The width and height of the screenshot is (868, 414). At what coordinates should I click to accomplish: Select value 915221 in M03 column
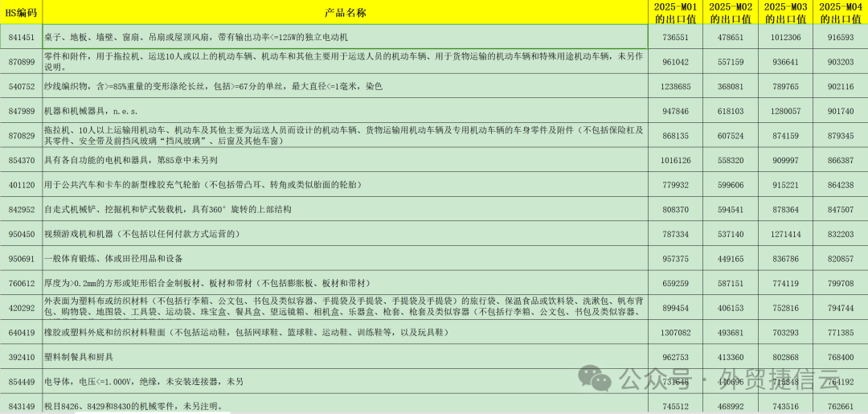pyautogui.click(x=784, y=184)
